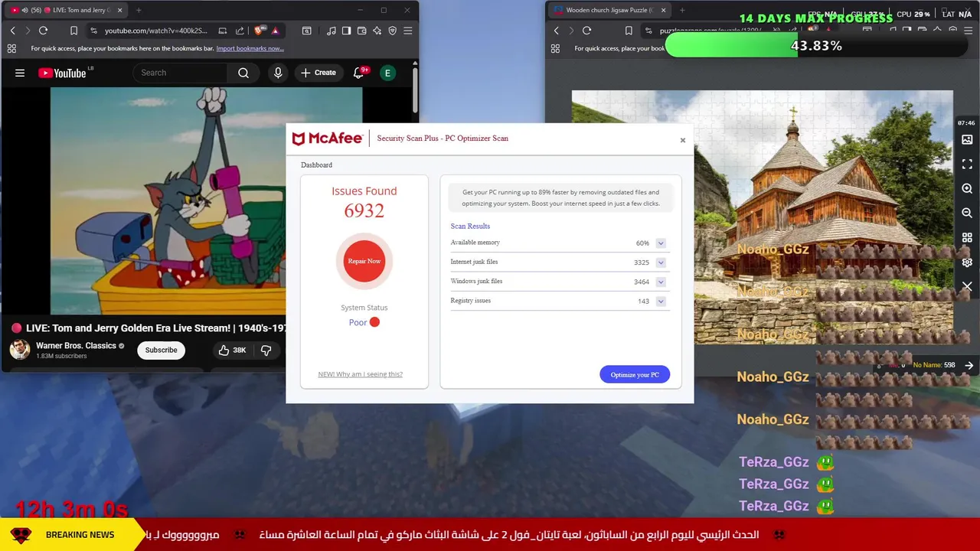Click the red Repair Now button
Screen dimensions: 980x551
click(364, 261)
